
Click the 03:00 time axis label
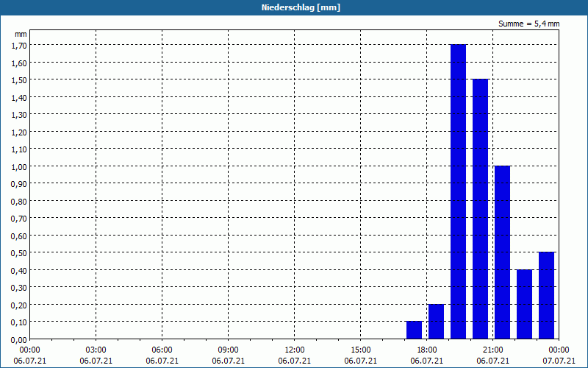point(96,350)
